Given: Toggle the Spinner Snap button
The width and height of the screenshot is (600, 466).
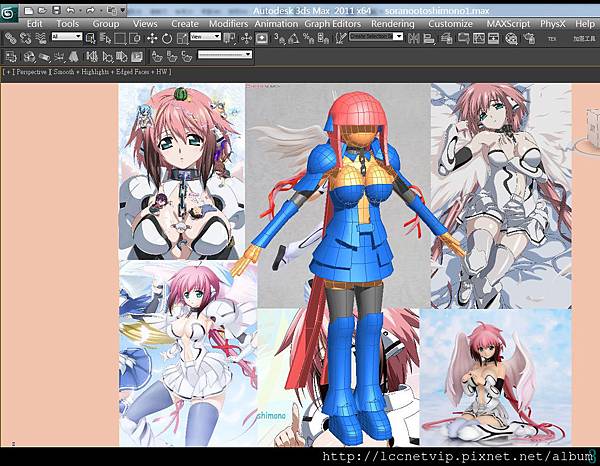Looking at the screenshot, I should 323,38.
